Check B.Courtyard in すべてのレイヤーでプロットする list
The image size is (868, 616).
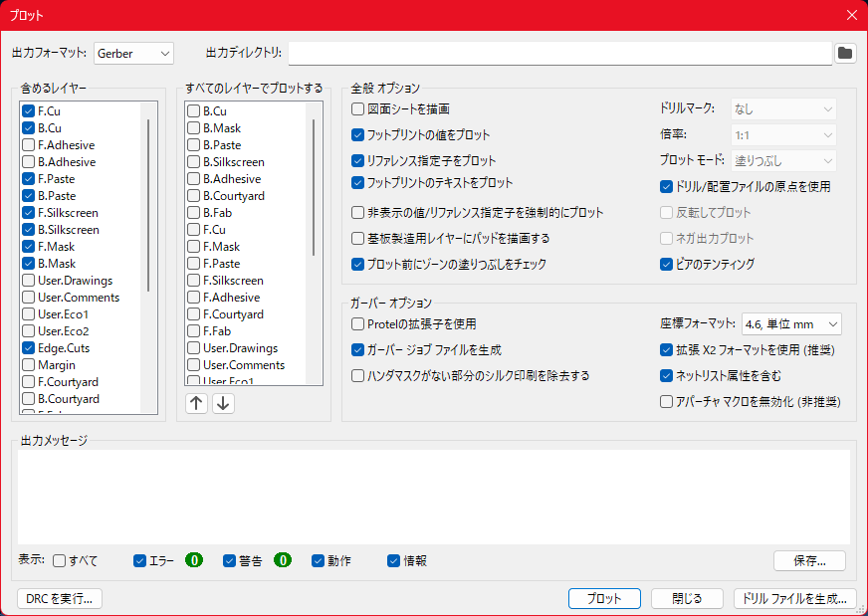(193, 196)
